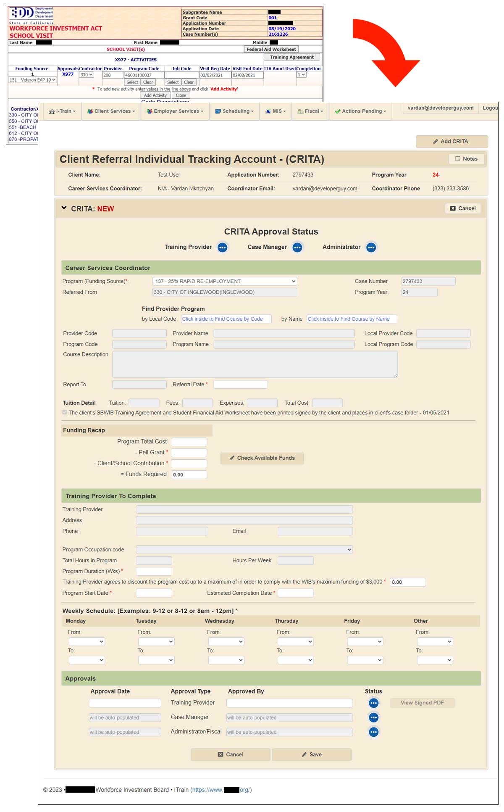
Task: Open Tuesday To time dropdown
Action: click(x=156, y=660)
